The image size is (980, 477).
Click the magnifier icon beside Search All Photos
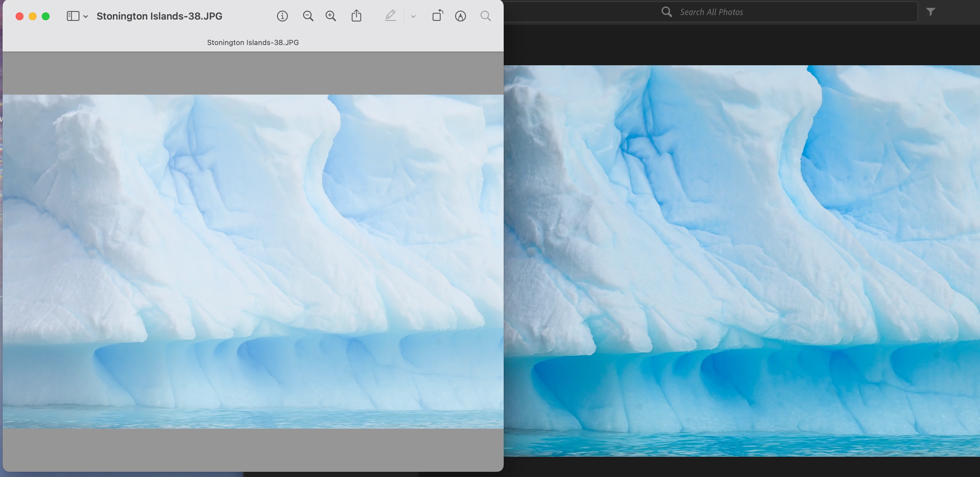pos(666,12)
